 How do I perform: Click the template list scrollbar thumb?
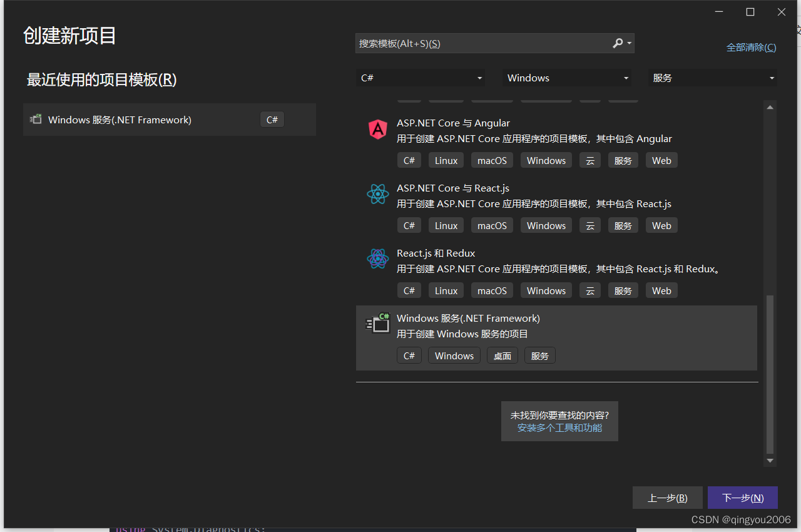click(x=770, y=374)
